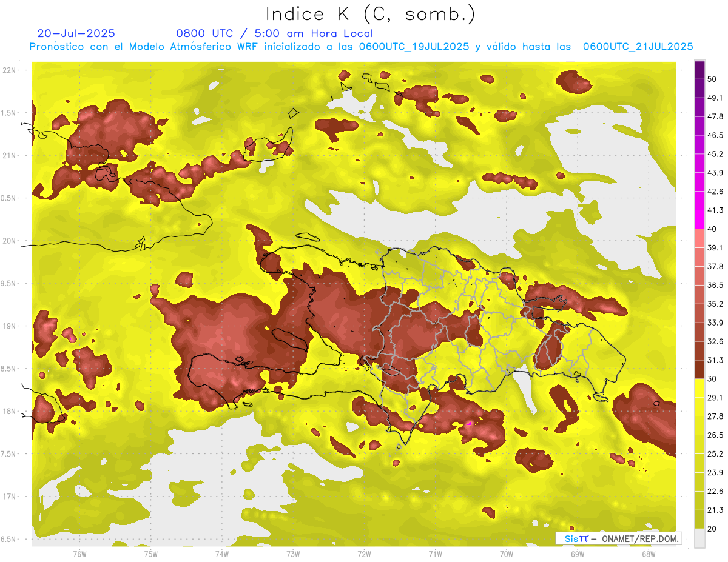Click the colorbar value '43.9'
This screenshot has width=728, height=562.
coord(715,173)
